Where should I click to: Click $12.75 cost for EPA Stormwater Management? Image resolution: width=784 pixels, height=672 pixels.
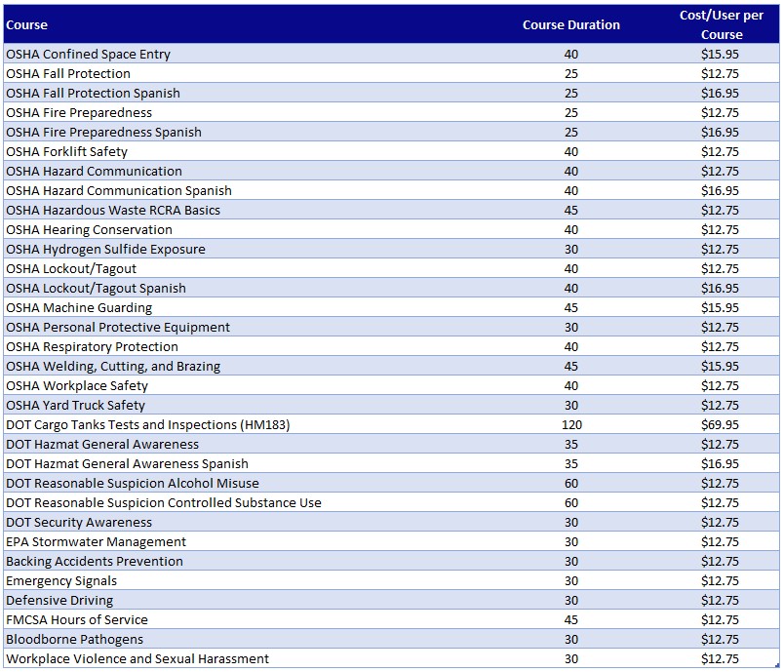pos(720,541)
